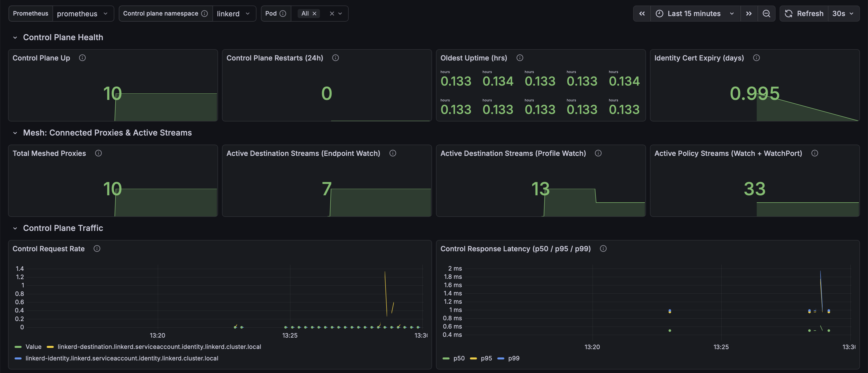Image resolution: width=868 pixels, height=373 pixels.
Task: Collapse the Control Plane Health row
Action: tap(15, 37)
